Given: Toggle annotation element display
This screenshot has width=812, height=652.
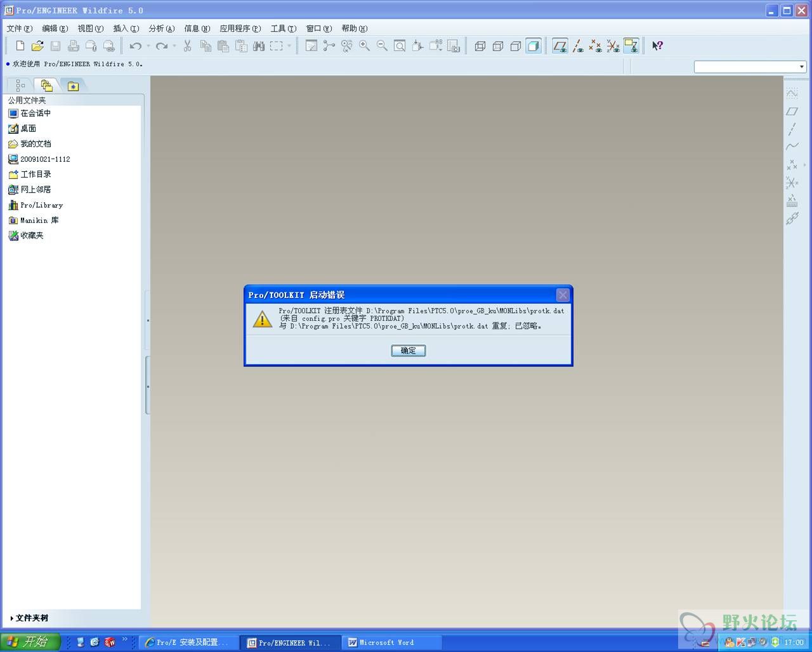Looking at the screenshot, I should tap(631, 46).
